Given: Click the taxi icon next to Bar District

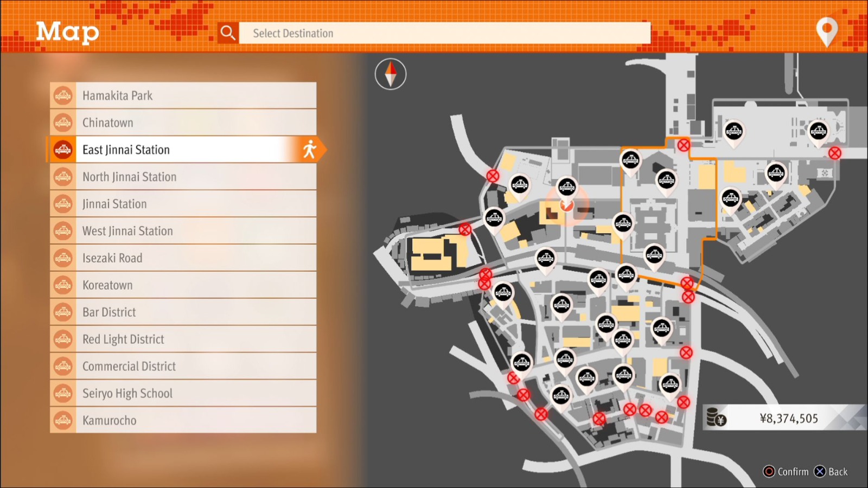Looking at the screenshot, I should click(x=63, y=312).
